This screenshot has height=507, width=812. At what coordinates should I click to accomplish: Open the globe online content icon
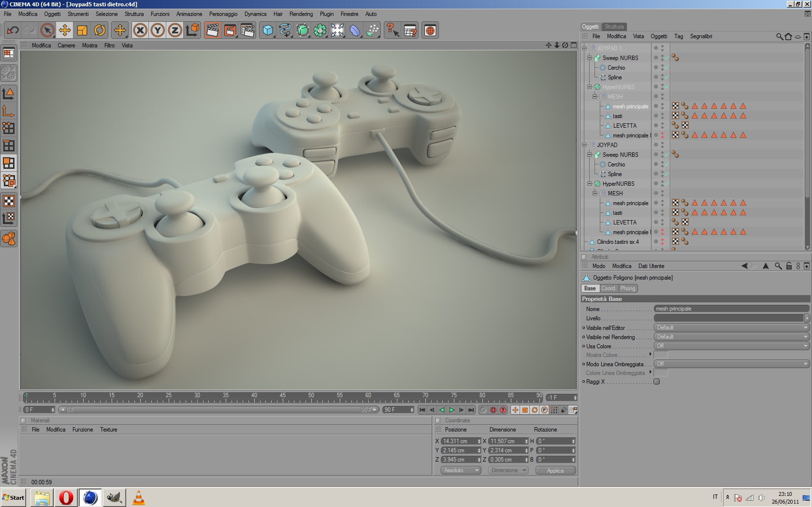click(x=430, y=30)
